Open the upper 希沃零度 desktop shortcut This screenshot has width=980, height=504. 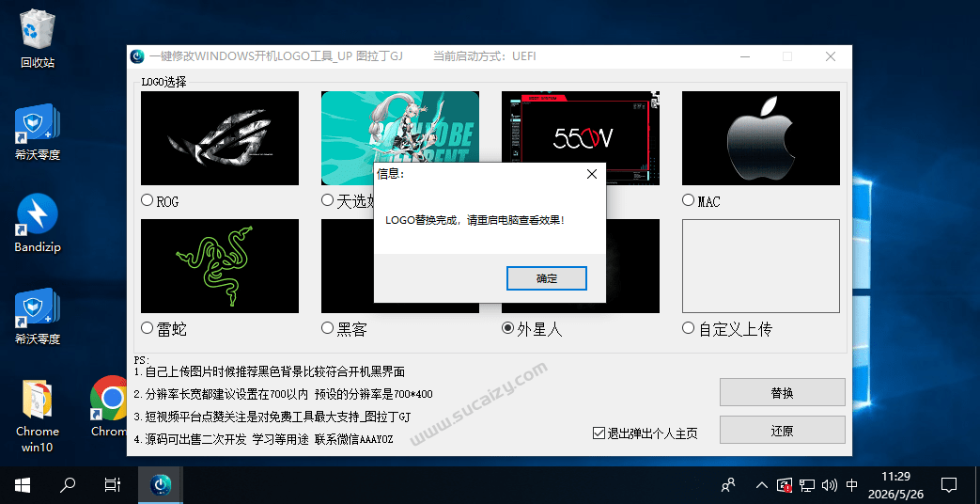[x=38, y=132]
